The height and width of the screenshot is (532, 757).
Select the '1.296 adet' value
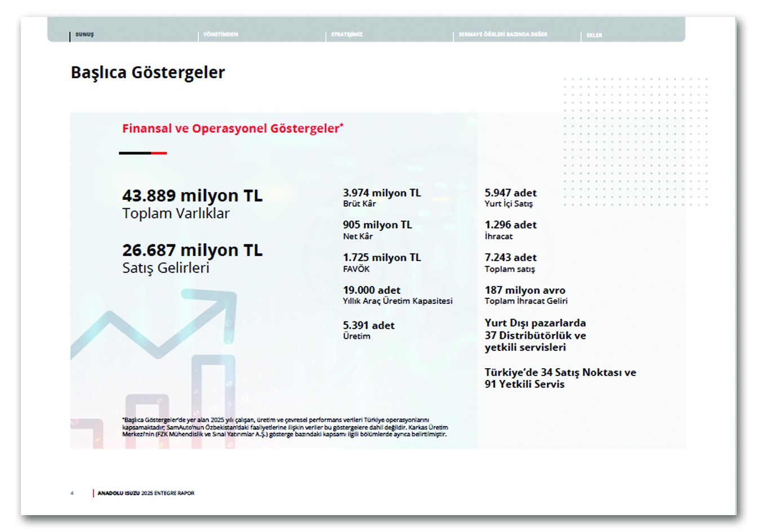tap(511, 225)
